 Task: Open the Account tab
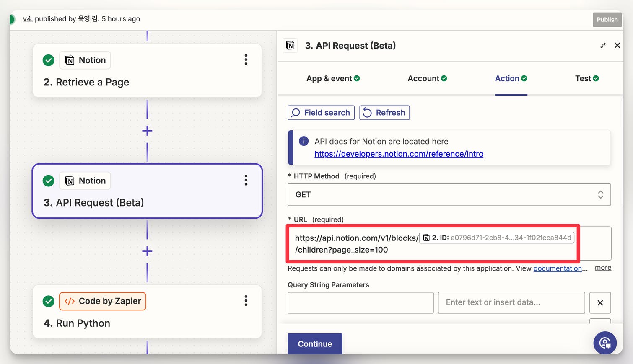(x=427, y=78)
